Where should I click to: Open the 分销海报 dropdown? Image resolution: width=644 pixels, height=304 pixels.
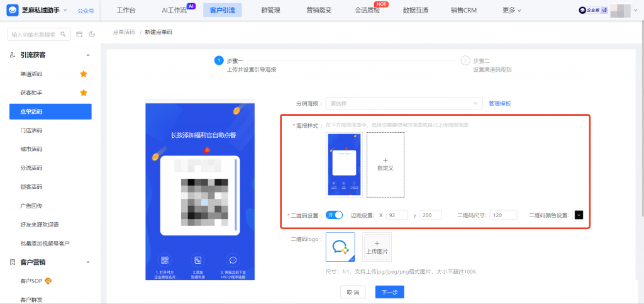pyautogui.click(x=404, y=103)
